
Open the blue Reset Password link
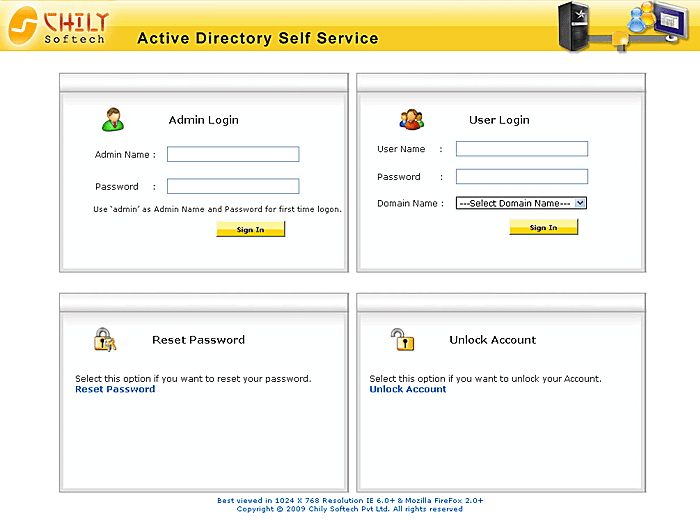pos(115,389)
